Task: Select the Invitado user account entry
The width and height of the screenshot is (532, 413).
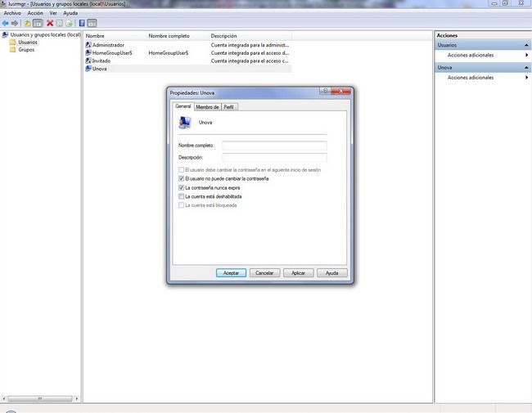Action: tap(101, 61)
